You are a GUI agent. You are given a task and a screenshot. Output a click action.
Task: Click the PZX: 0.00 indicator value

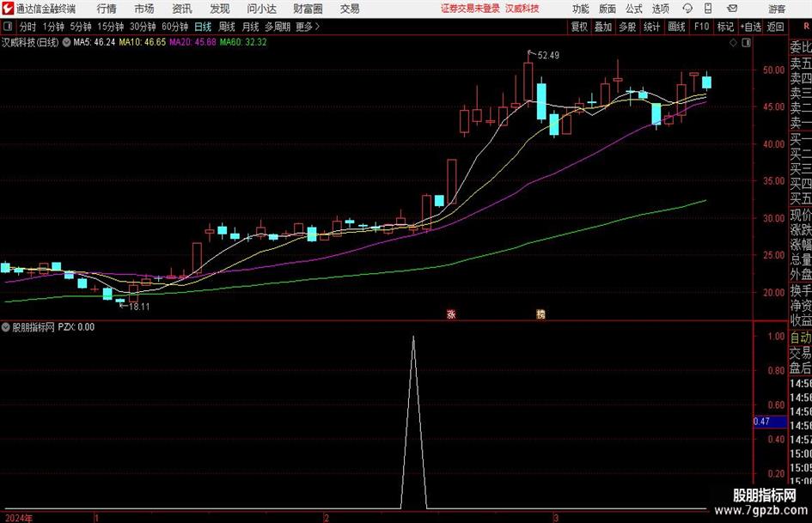point(76,326)
